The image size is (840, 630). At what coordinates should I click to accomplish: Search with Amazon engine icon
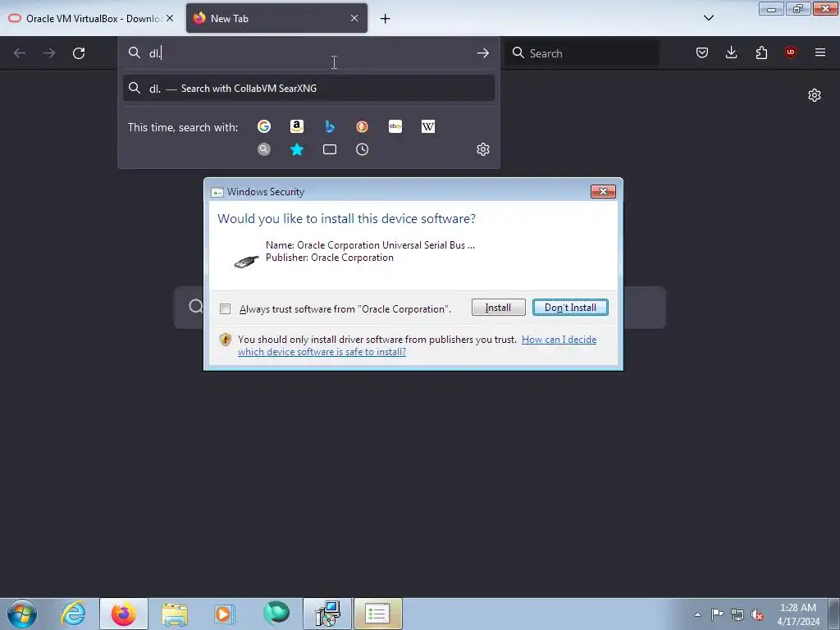pyautogui.click(x=297, y=126)
